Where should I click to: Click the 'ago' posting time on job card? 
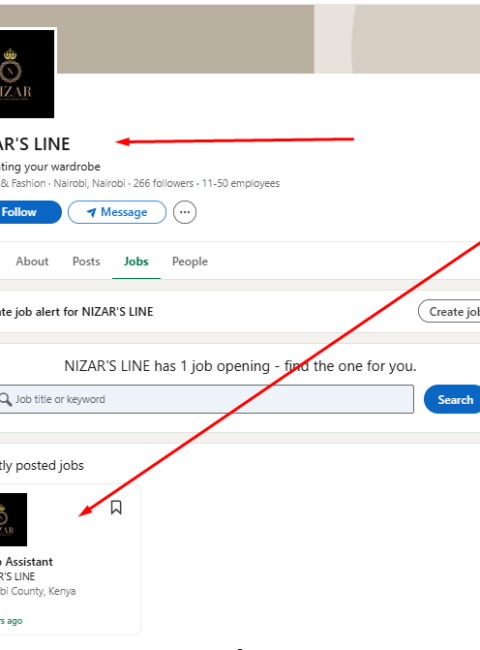pyautogui.click(x=15, y=621)
